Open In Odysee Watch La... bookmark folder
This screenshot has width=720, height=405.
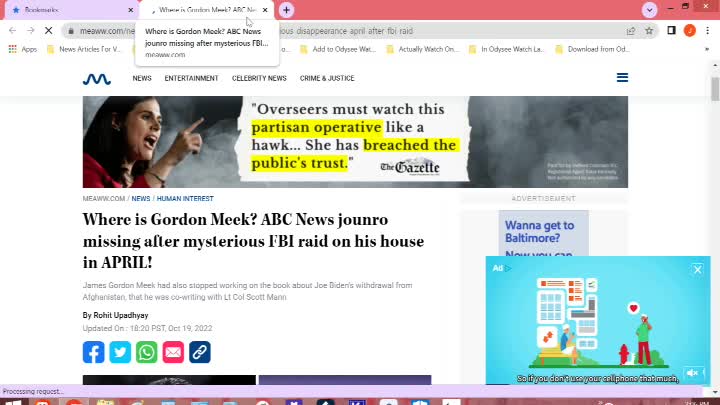506,49
